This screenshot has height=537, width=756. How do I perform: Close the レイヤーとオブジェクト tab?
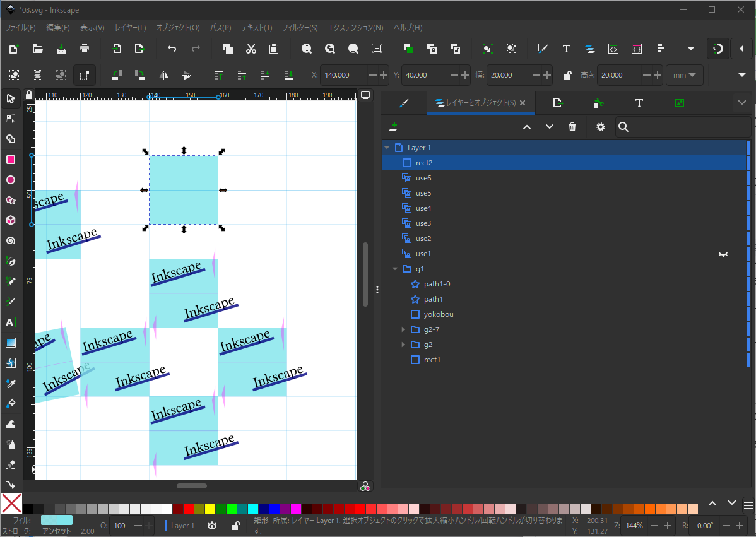click(x=522, y=103)
